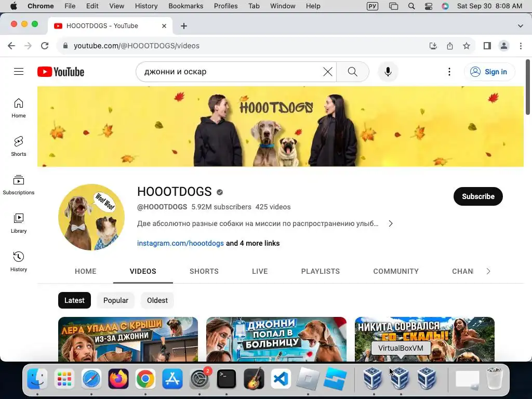Screen dimensions: 532x399
Task: Open the History menu in menu bar
Action: (x=146, y=6)
